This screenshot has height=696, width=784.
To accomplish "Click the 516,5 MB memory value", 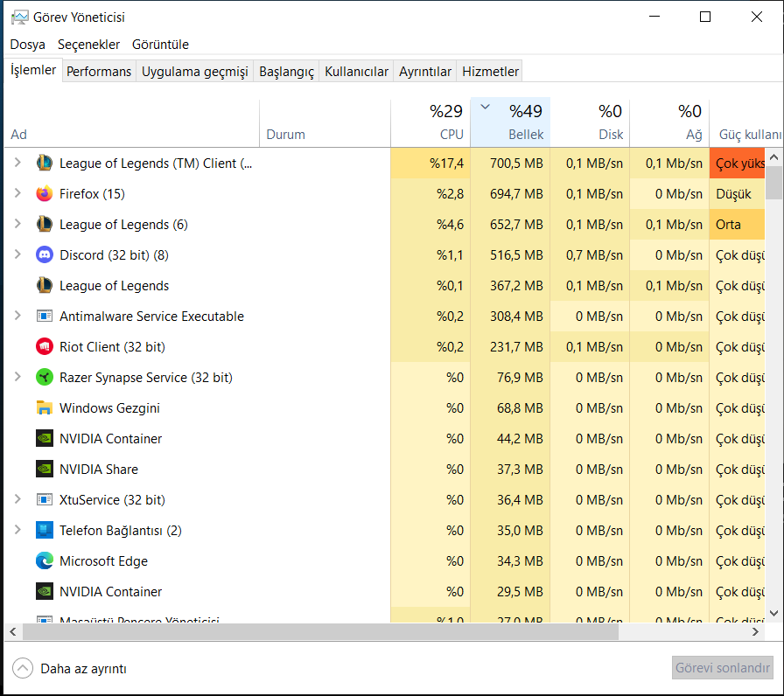I will click(516, 255).
